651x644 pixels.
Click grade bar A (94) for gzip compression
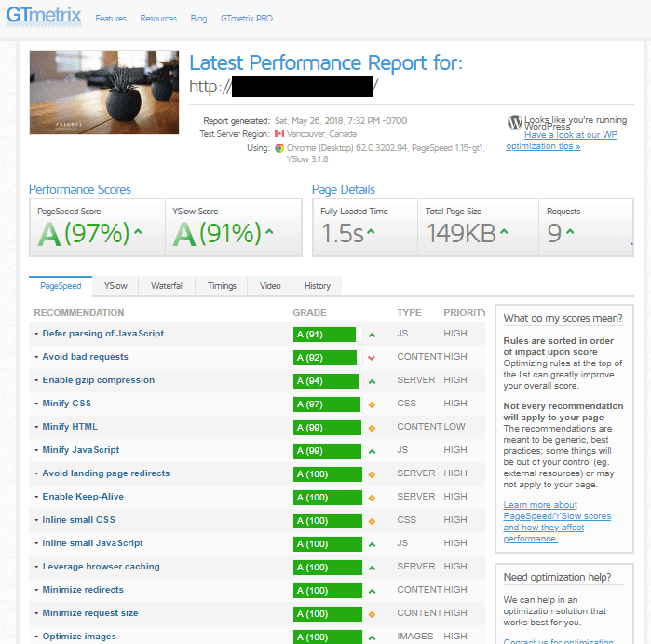click(x=328, y=381)
